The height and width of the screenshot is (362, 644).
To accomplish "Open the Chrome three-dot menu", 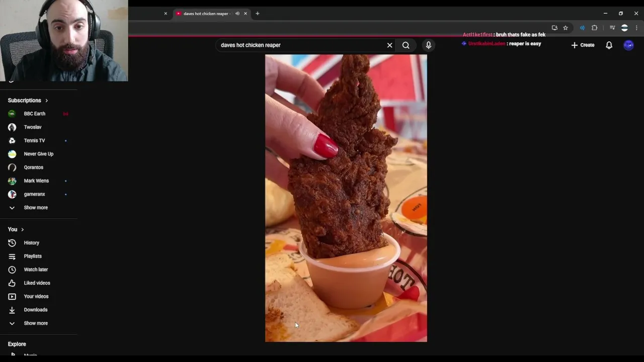I will click(x=637, y=28).
